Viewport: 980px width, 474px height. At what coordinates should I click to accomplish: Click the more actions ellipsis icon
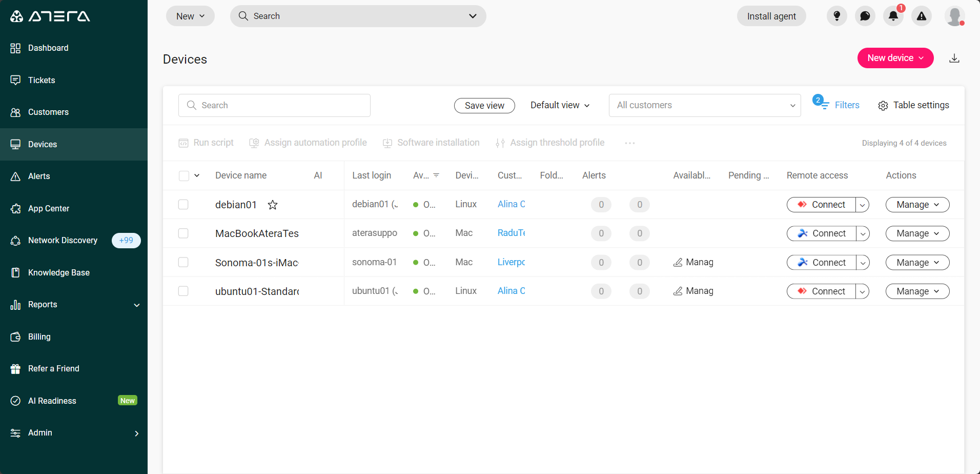coord(630,143)
